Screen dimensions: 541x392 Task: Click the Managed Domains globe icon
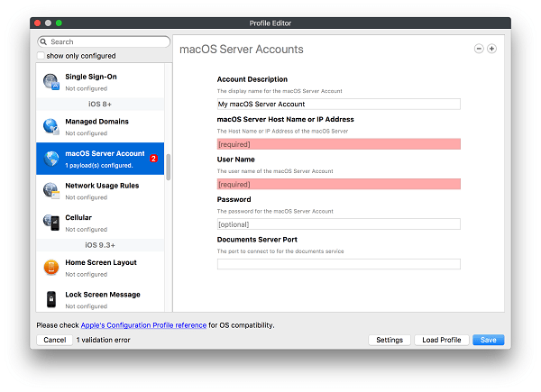[x=51, y=126]
